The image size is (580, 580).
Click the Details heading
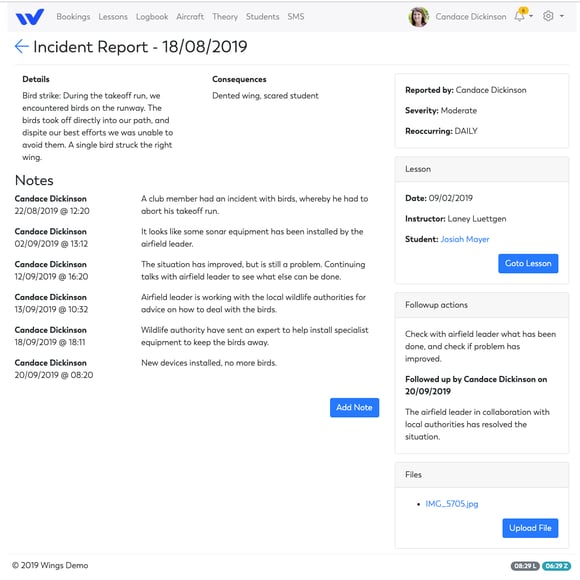pos(36,79)
